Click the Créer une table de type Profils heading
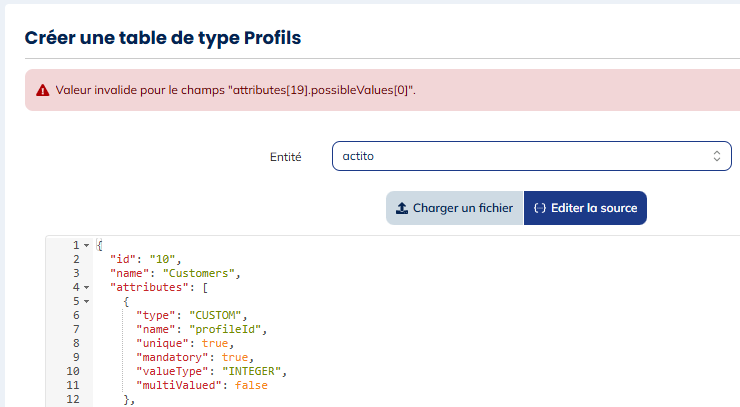Screen dimensions: 740x407 click(162, 38)
